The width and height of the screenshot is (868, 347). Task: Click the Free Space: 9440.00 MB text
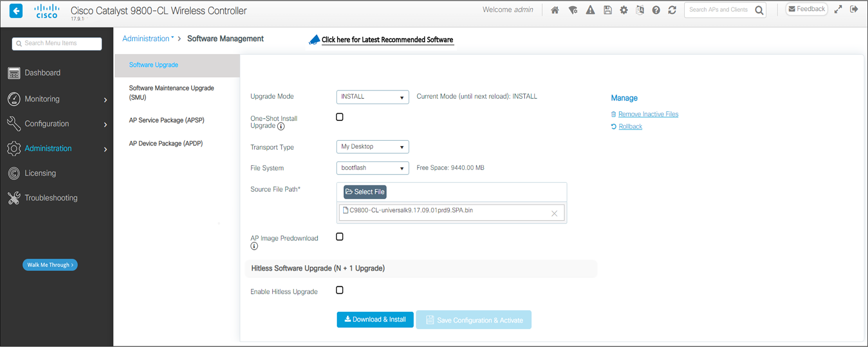tap(450, 168)
